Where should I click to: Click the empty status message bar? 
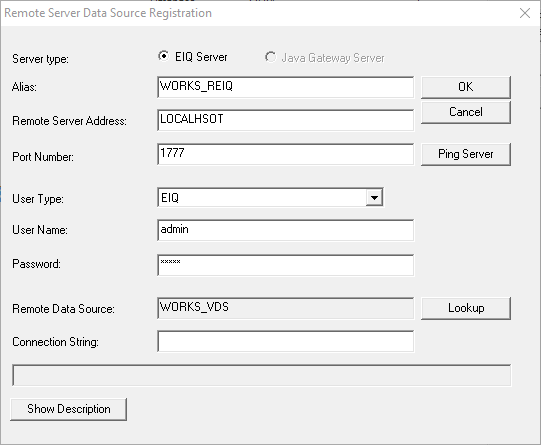click(x=262, y=375)
